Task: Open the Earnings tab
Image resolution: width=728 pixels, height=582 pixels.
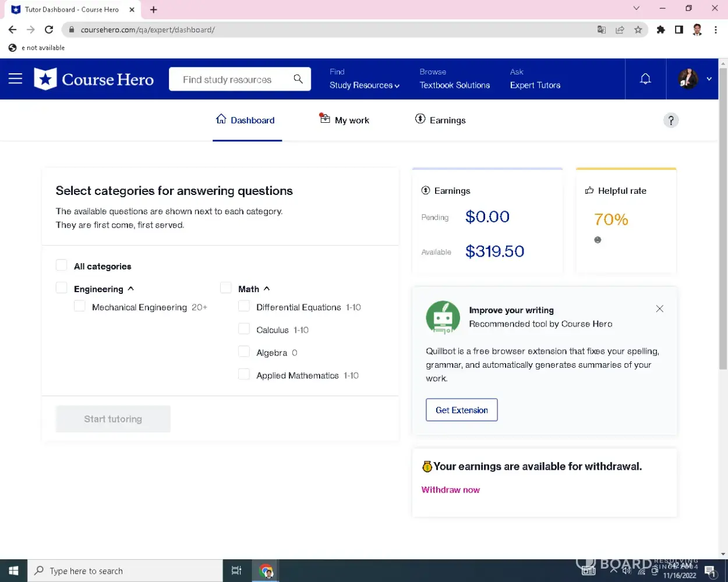Action: (440, 120)
